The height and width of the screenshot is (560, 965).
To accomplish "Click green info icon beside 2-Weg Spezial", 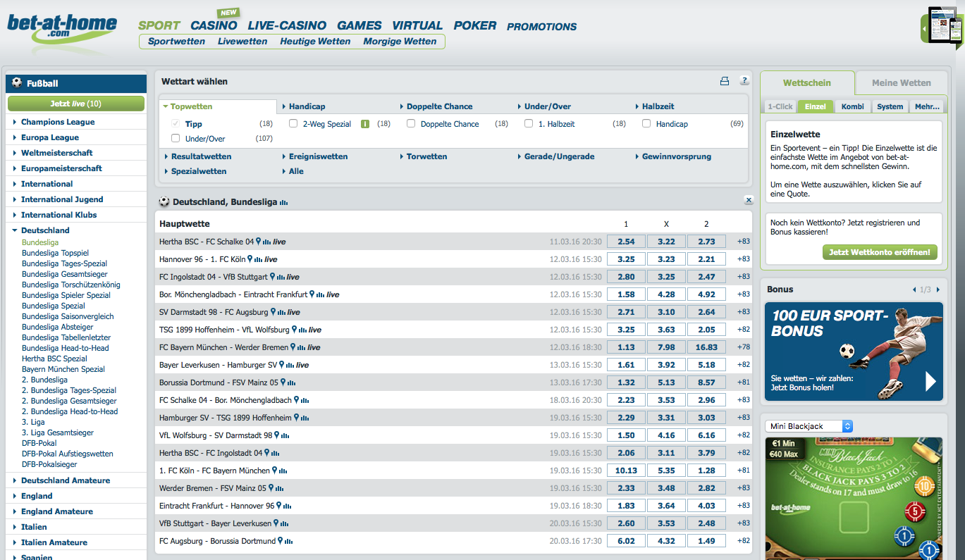I will [x=365, y=124].
